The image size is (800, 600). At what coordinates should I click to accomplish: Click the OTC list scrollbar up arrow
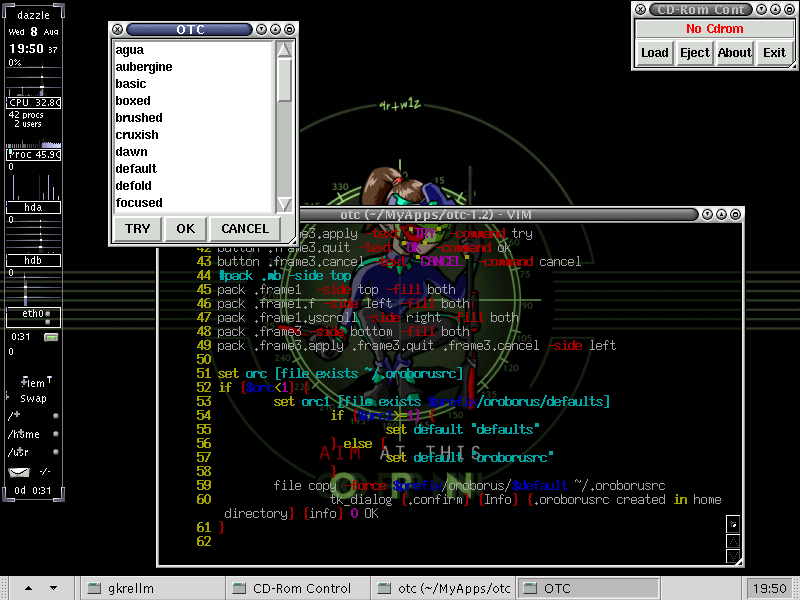(284, 49)
